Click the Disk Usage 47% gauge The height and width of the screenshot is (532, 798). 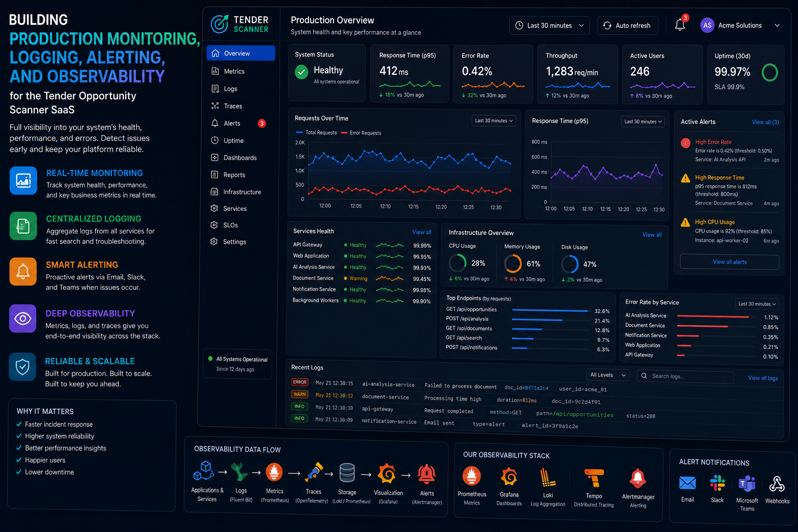570,264
